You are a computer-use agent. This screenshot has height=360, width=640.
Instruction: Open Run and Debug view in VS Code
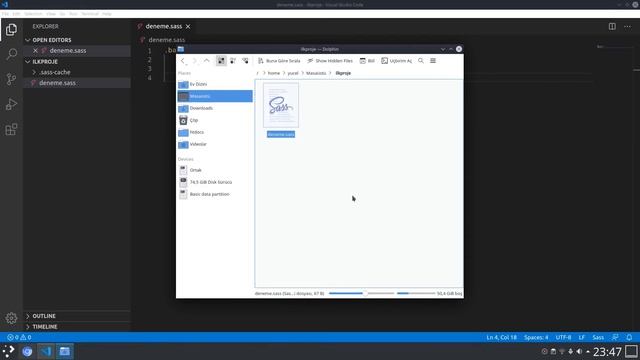tap(11, 104)
